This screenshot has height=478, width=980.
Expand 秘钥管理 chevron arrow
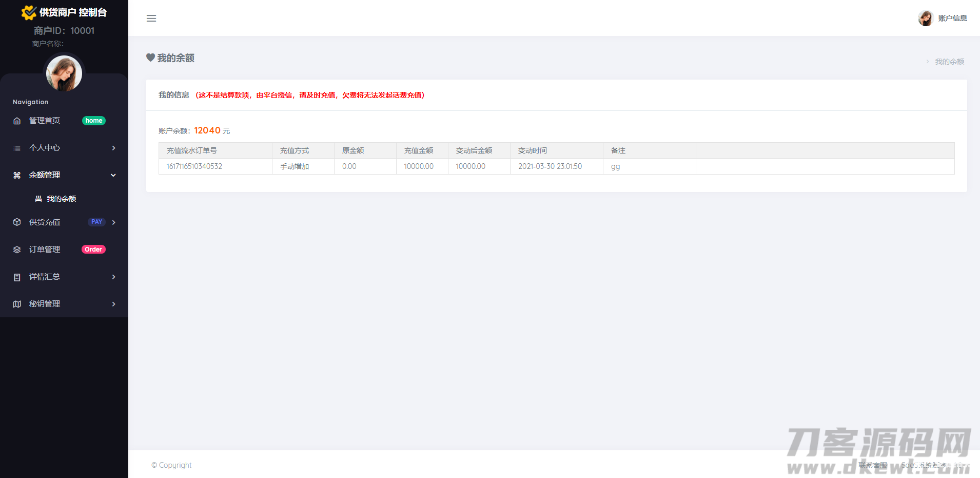113,304
